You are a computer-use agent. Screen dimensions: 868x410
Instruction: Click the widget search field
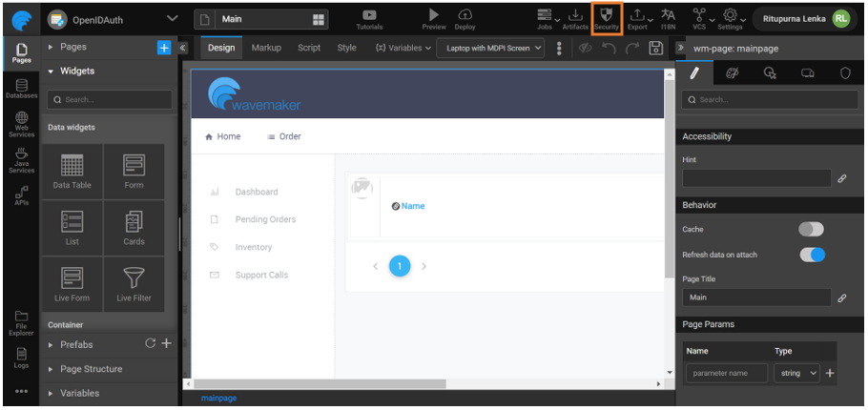click(x=111, y=99)
